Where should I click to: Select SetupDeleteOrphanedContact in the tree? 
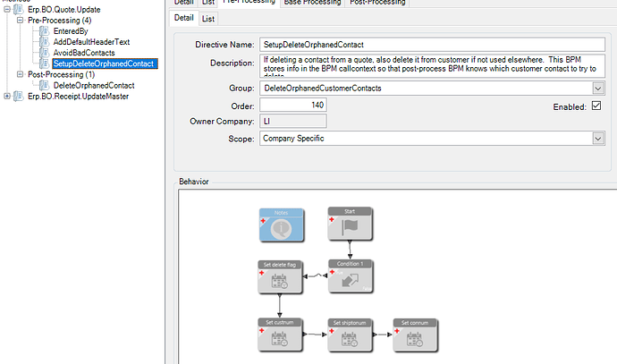coord(105,63)
